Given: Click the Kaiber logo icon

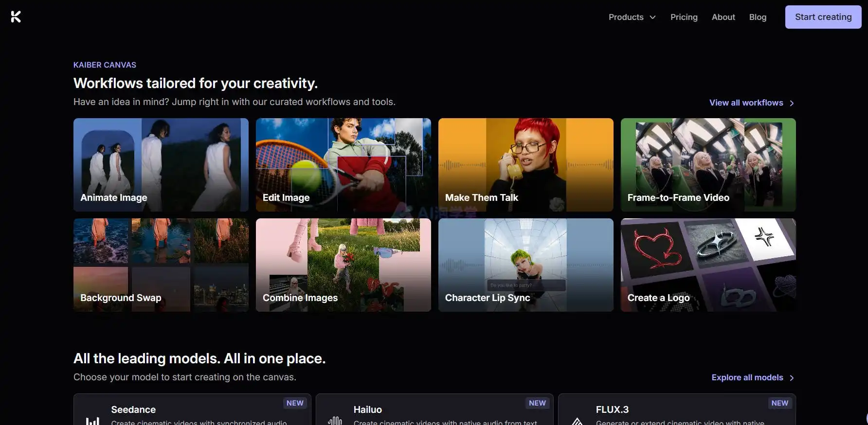Looking at the screenshot, I should click(x=16, y=17).
